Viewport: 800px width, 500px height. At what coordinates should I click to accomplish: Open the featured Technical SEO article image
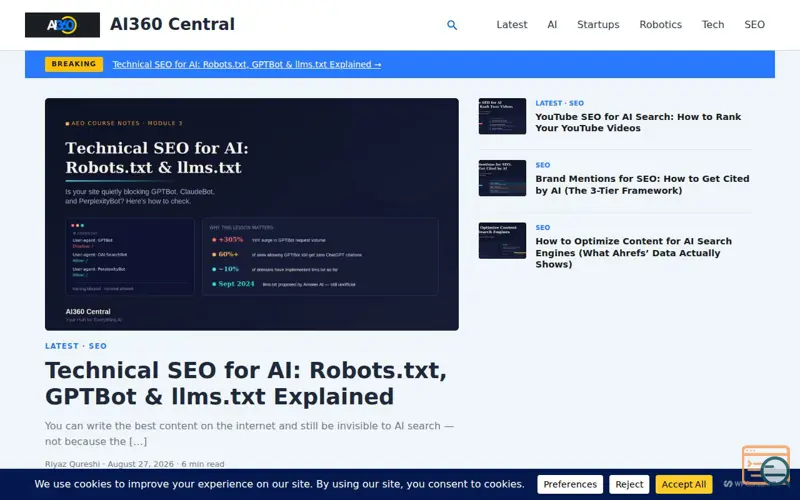tap(252, 214)
